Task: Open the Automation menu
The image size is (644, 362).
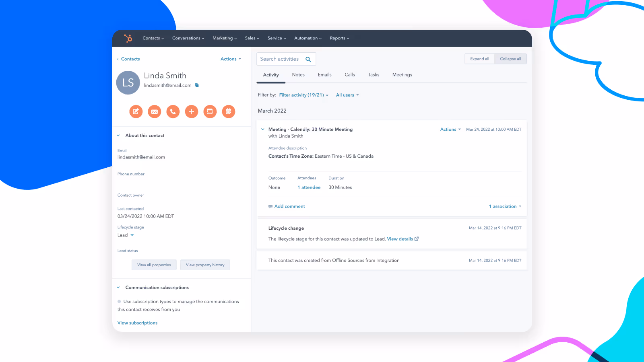Action: point(308,38)
